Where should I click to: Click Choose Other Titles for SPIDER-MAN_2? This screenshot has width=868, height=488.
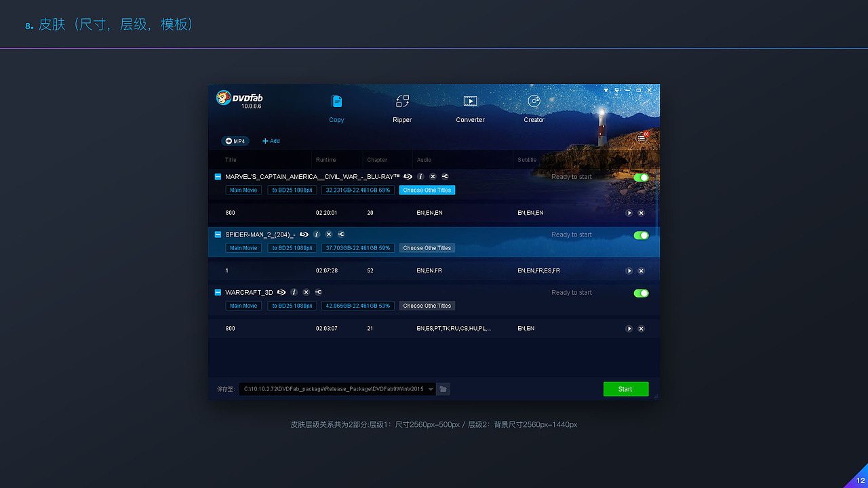click(x=427, y=247)
